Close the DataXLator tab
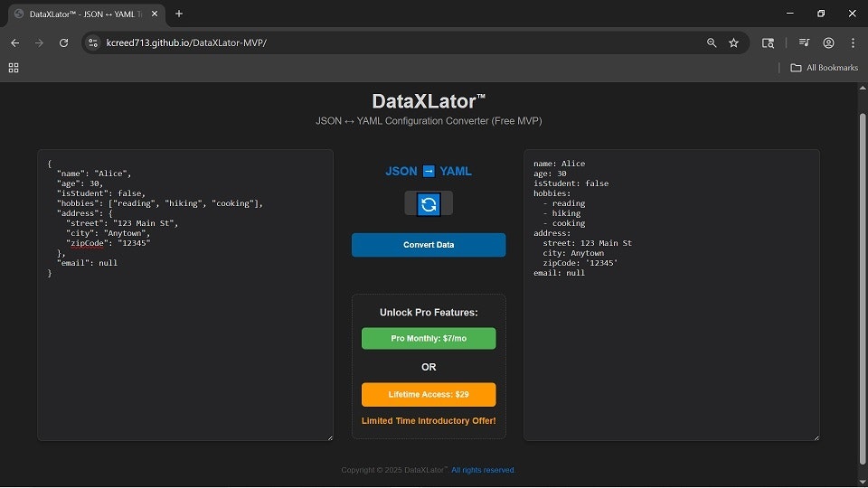Image resolution: width=868 pixels, height=488 pixels. point(155,14)
